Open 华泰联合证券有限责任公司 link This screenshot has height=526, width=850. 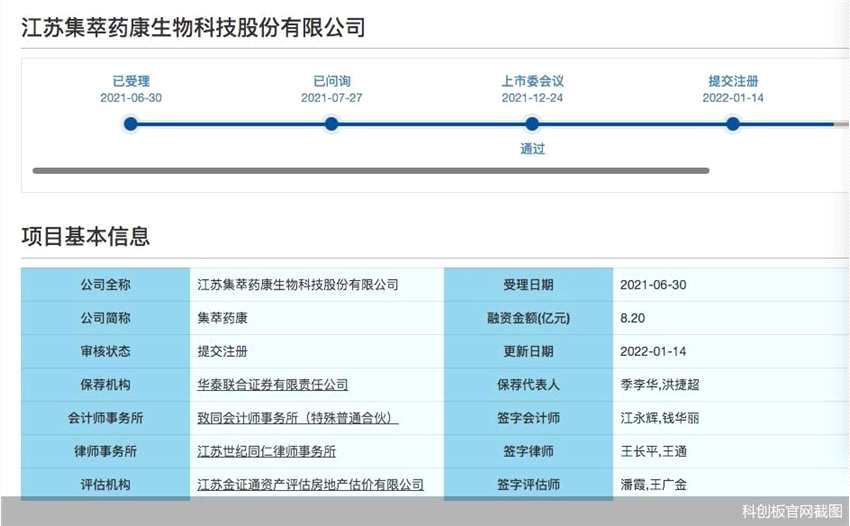[273, 384]
